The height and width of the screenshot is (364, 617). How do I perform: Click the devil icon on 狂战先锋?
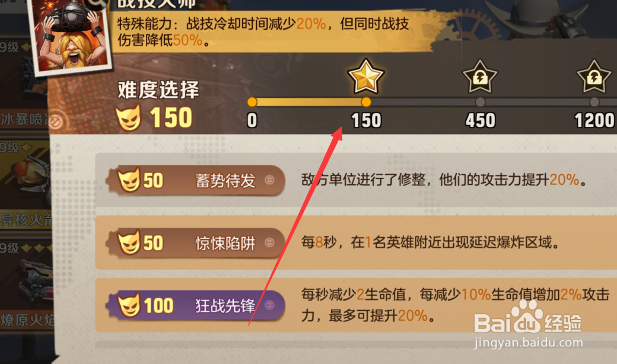click(x=129, y=305)
